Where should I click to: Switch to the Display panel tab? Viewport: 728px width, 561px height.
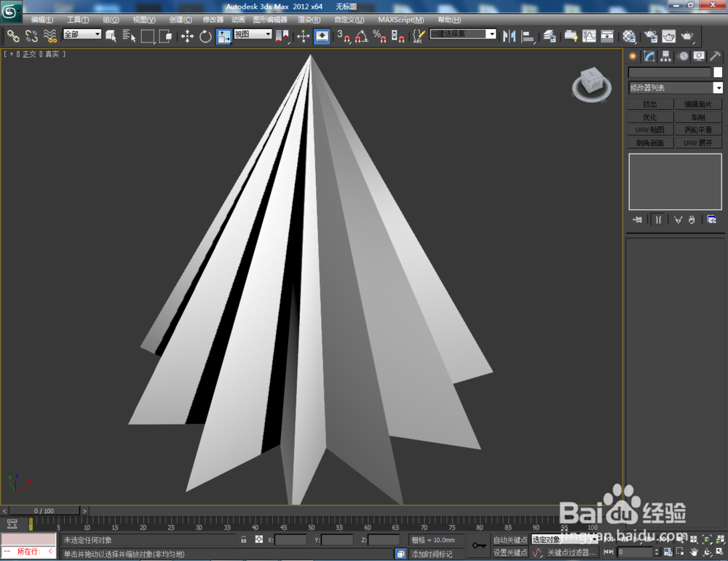(x=699, y=57)
